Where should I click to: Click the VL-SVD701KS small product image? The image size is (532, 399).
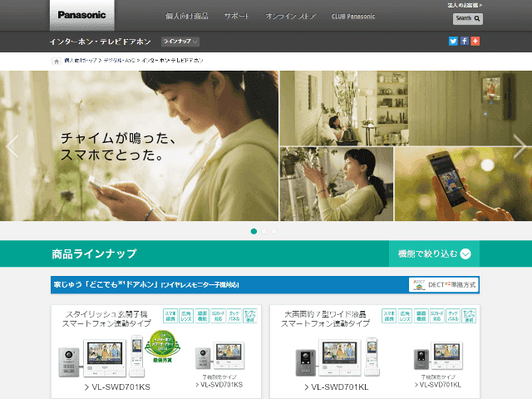(x=219, y=356)
